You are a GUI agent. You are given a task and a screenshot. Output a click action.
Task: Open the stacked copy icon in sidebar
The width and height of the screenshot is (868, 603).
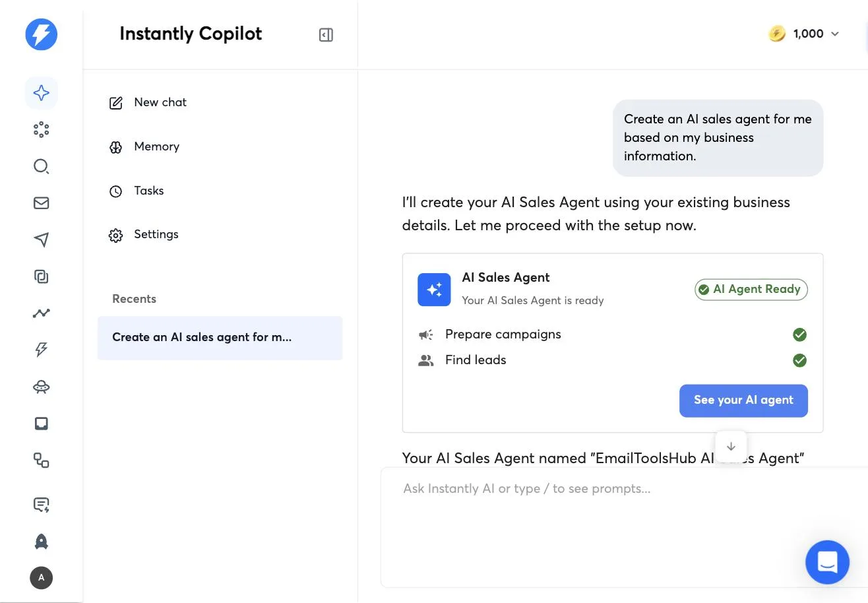[41, 276]
